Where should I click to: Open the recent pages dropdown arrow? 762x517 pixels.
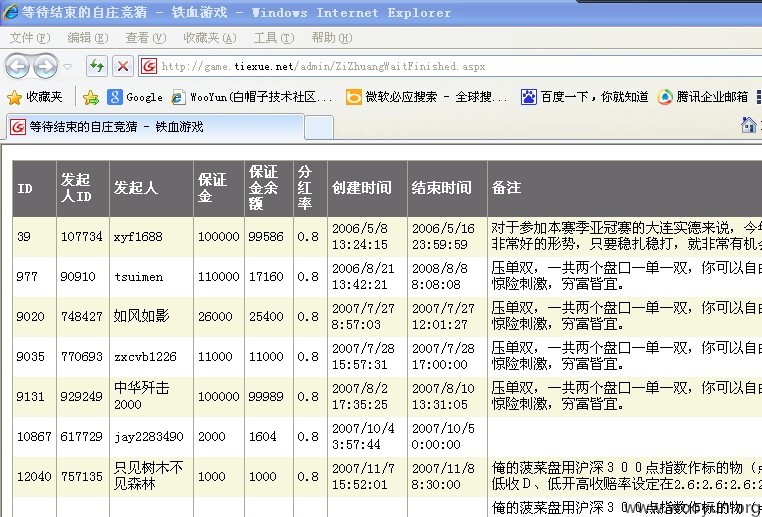pyautogui.click(x=68, y=67)
